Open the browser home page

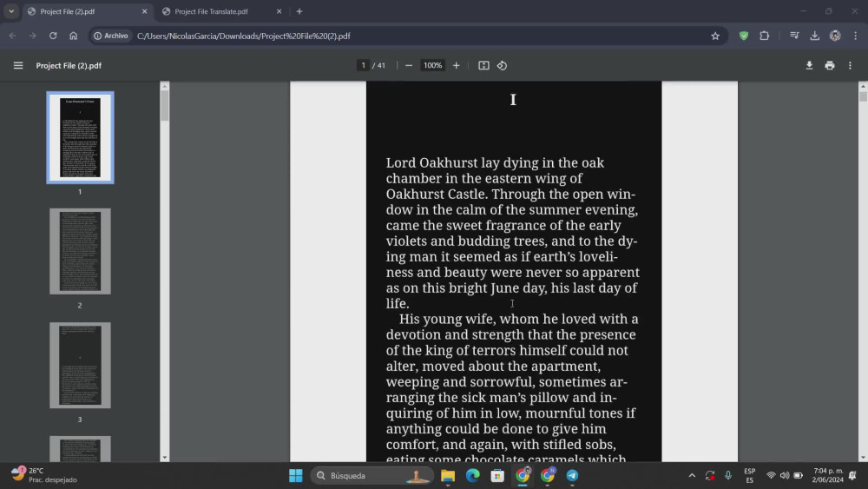click(74, 36)
